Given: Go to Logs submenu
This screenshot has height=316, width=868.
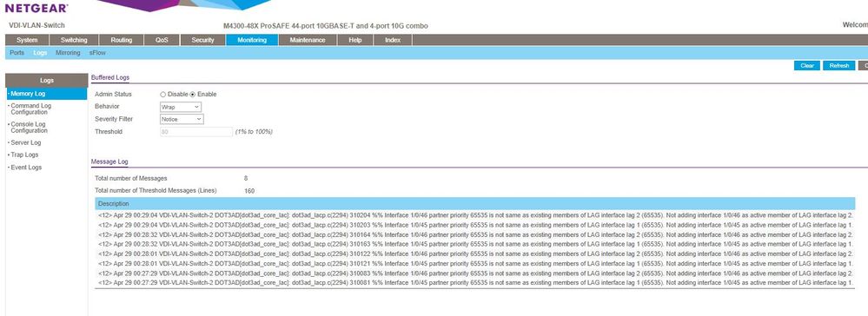Looking at the screenshot, I should (40, 53).
